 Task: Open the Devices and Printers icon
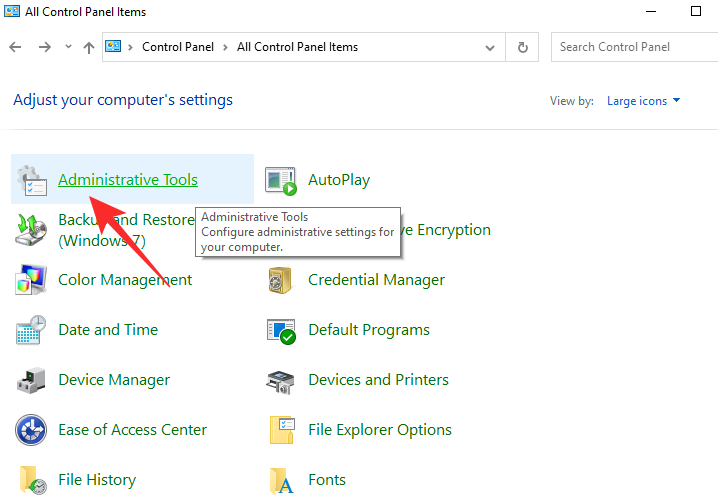pos(281,380)
